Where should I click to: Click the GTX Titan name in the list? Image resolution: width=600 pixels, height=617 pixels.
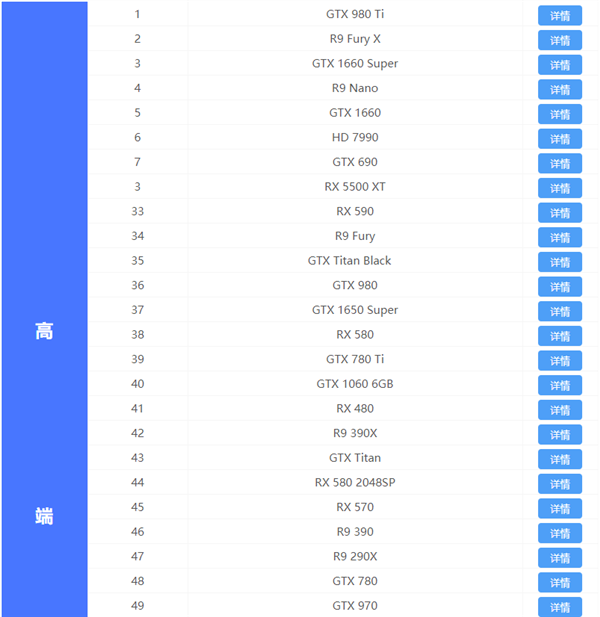355,458
